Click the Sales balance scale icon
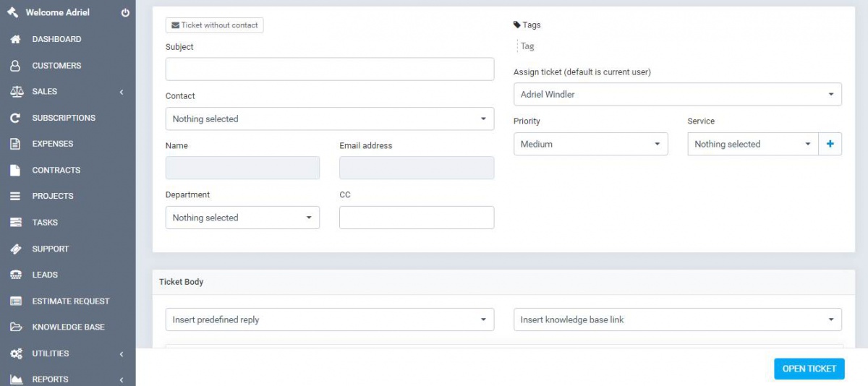This screenshot has height=386, width=868. [x=16, y=92]
